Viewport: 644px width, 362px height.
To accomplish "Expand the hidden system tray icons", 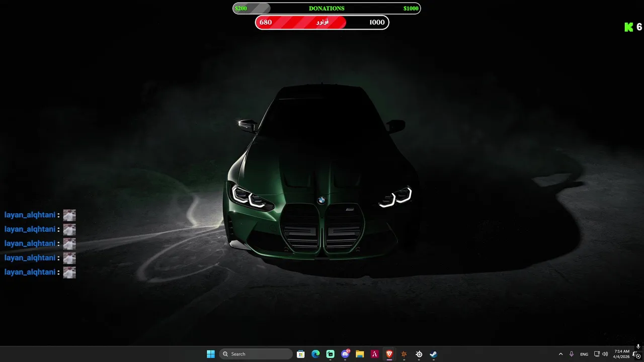I will 560,354.
